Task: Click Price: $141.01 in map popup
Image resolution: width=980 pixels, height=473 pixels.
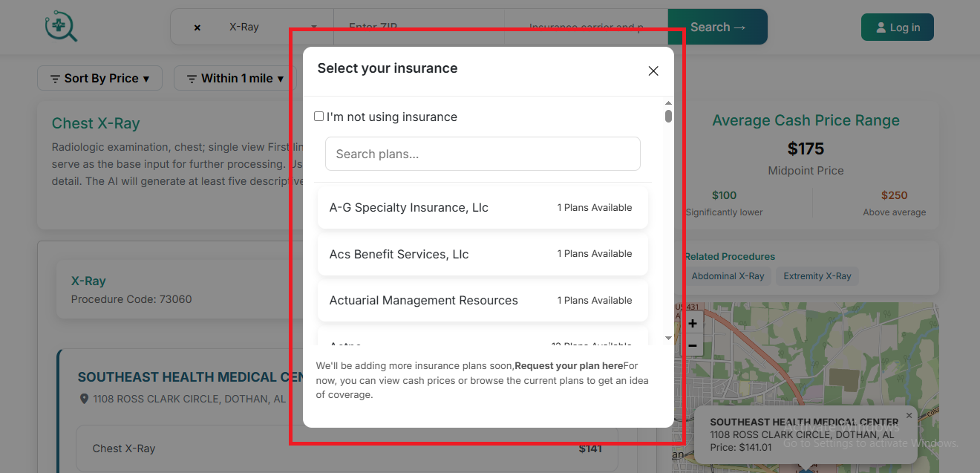Action: pyautogui.click(x=741, y=447)
